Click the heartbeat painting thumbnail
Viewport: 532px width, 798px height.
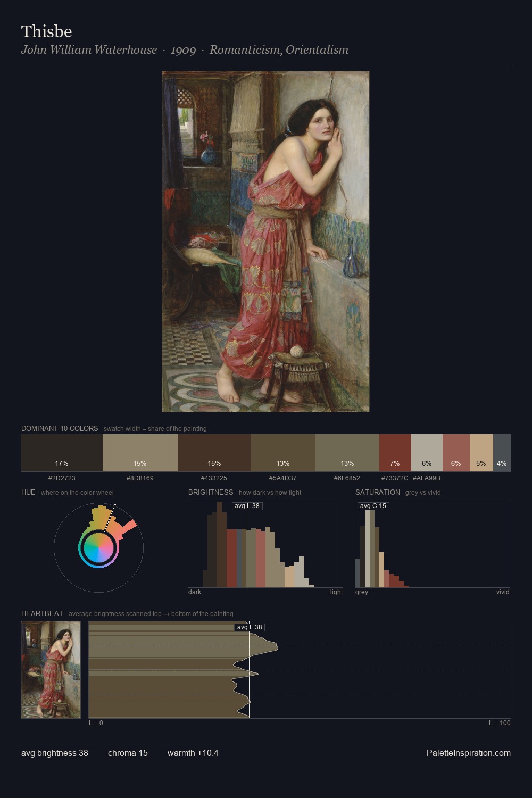(51, 670)
